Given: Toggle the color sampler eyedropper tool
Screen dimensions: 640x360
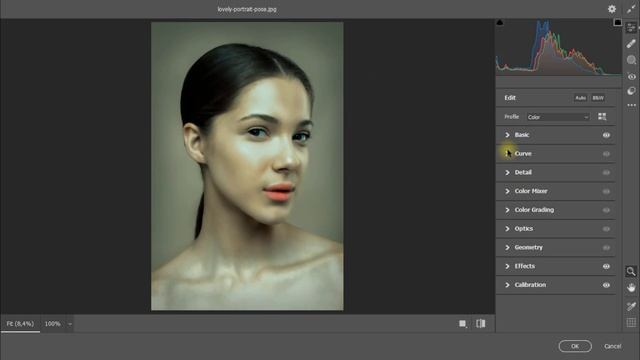Looking at the screenshot, I should coord(631,306).
